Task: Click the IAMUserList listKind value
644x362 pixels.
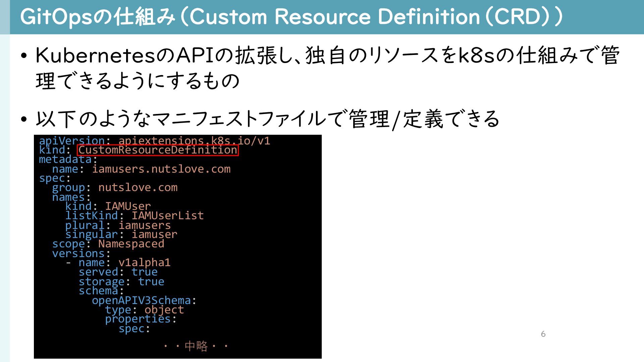Action: click(x=167, y=216)
